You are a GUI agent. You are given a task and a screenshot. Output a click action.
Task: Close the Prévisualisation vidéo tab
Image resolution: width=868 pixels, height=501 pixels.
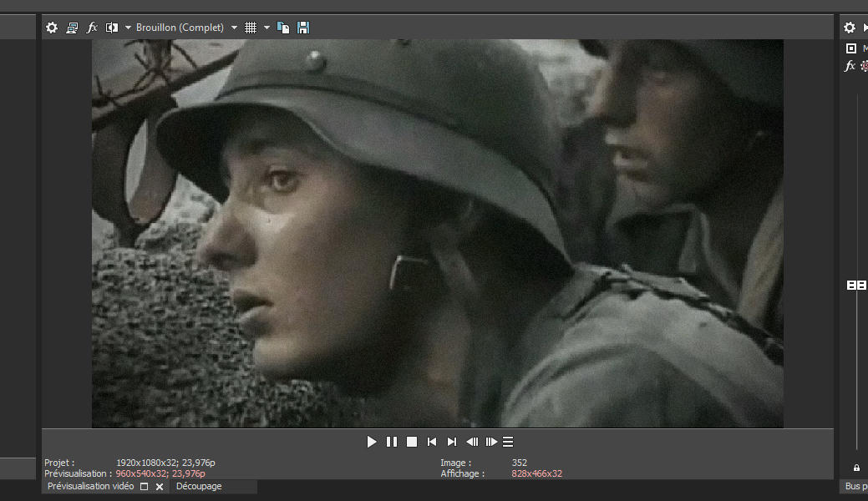(x=160, y=487)
